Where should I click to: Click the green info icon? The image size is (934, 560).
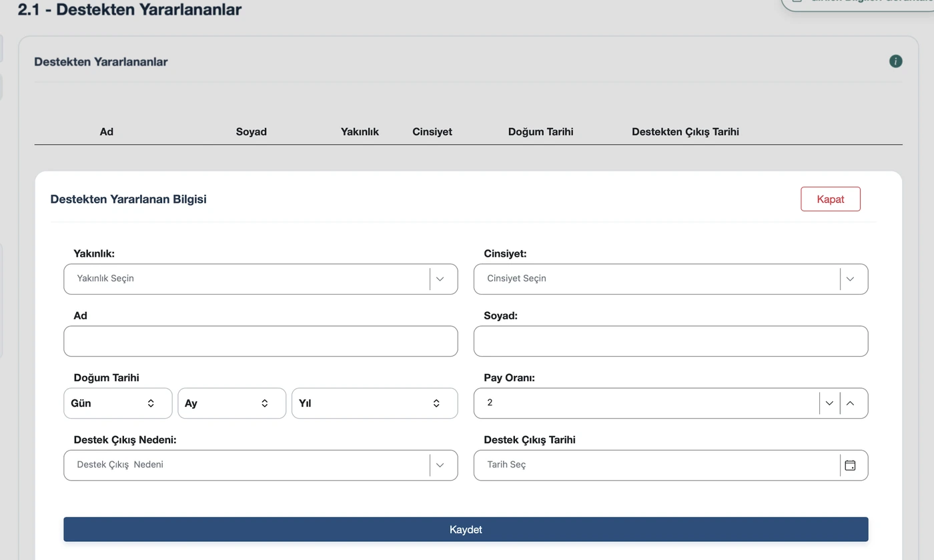point(895,61)
